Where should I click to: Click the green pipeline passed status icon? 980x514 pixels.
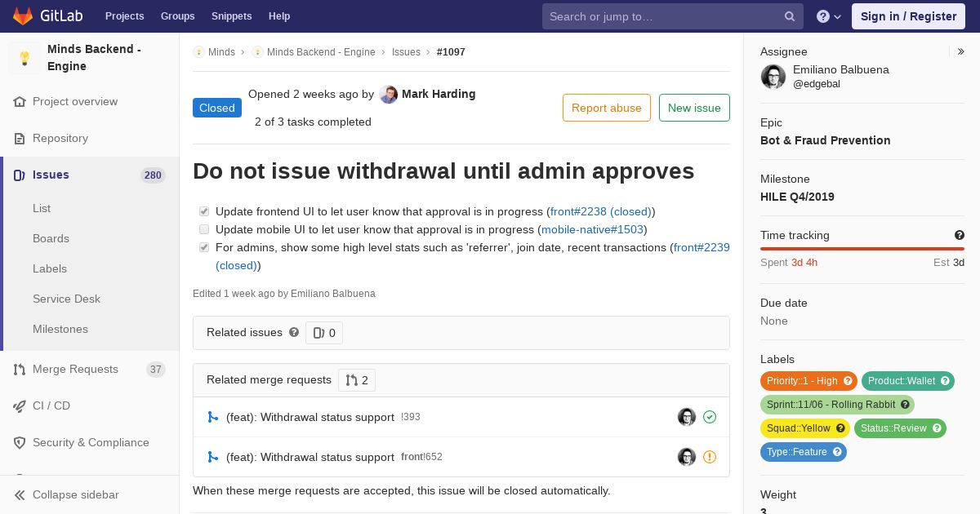710,417
